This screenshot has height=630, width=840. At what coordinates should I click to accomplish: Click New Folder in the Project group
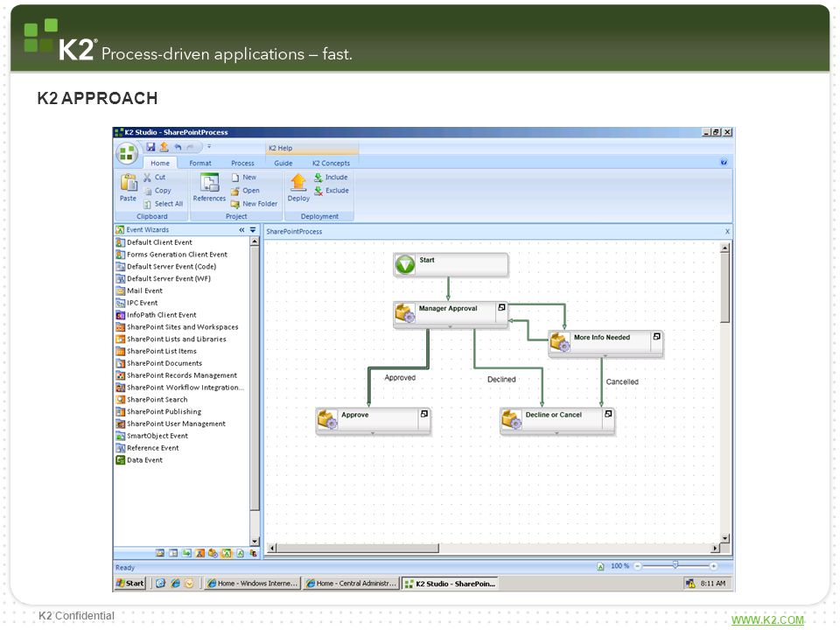[254, 204]
